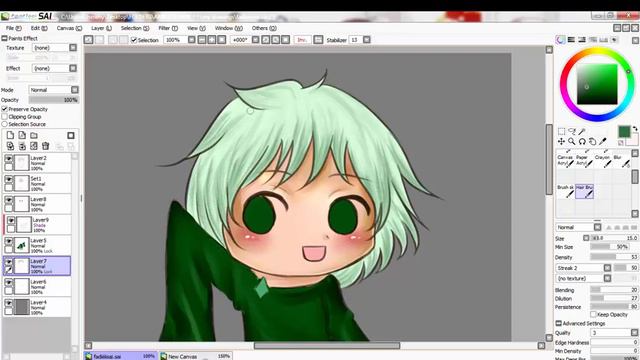Select the magic wand tool
Screen dimensions: 640x360
click(582, 131)
